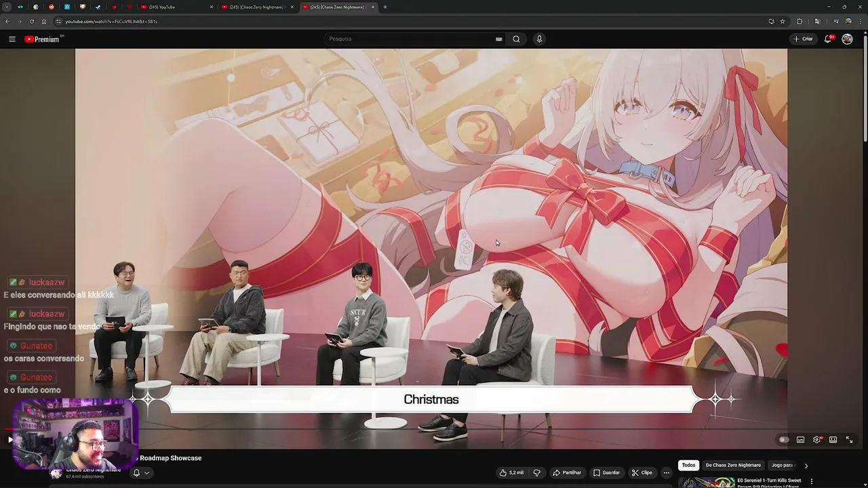Screen dimensions: 868x488
Task: Go back with browser back arrow
Action: click(7, 21)
